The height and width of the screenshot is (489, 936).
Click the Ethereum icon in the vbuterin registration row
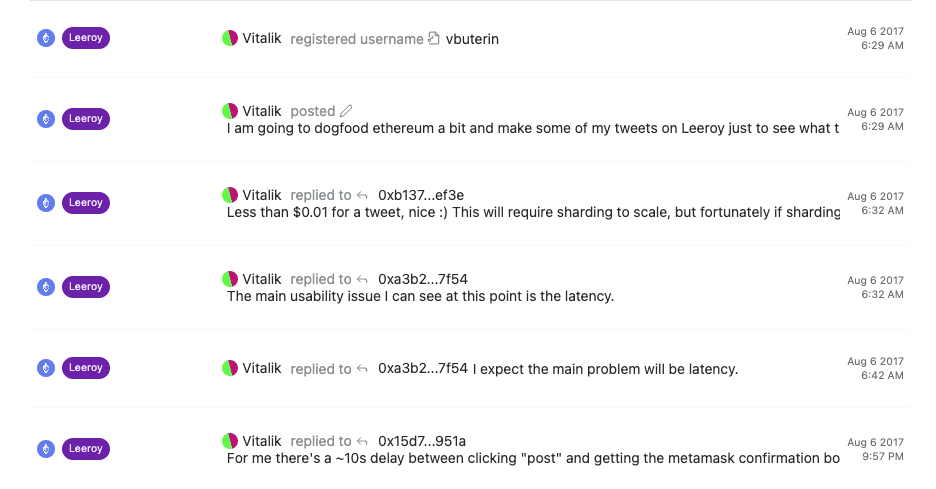pos(46,38)
